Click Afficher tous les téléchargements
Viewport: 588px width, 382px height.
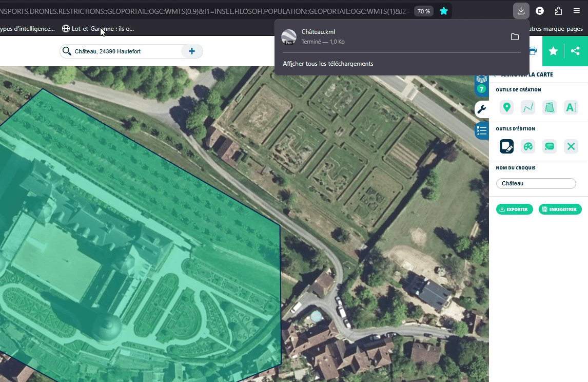click(x=328, y=64)
